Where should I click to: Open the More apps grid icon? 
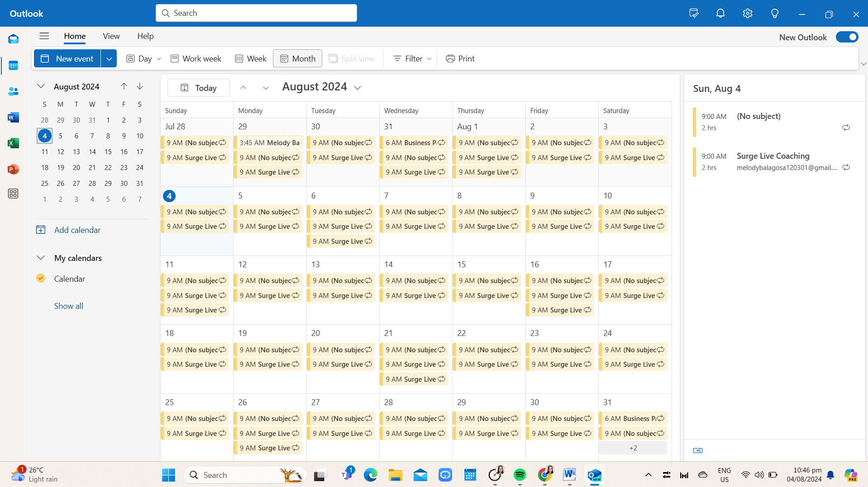coord(13,194)
